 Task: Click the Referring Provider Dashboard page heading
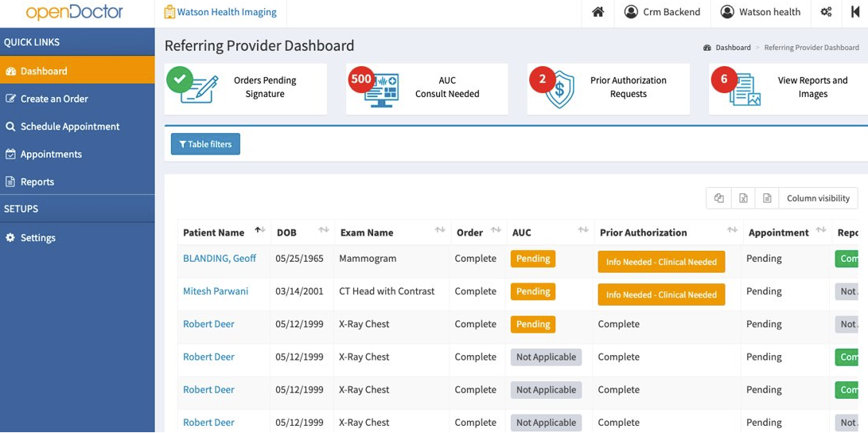pos(259,45)
